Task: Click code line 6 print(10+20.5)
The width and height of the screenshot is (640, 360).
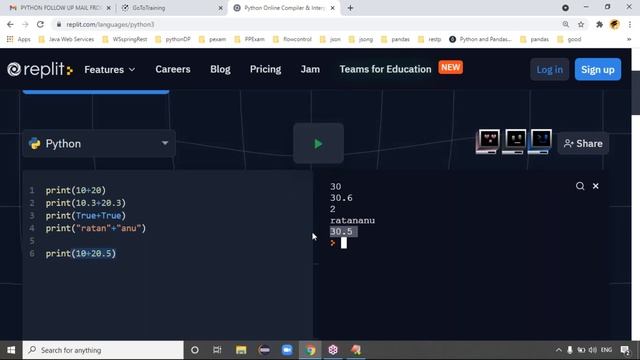Action: 81,253
